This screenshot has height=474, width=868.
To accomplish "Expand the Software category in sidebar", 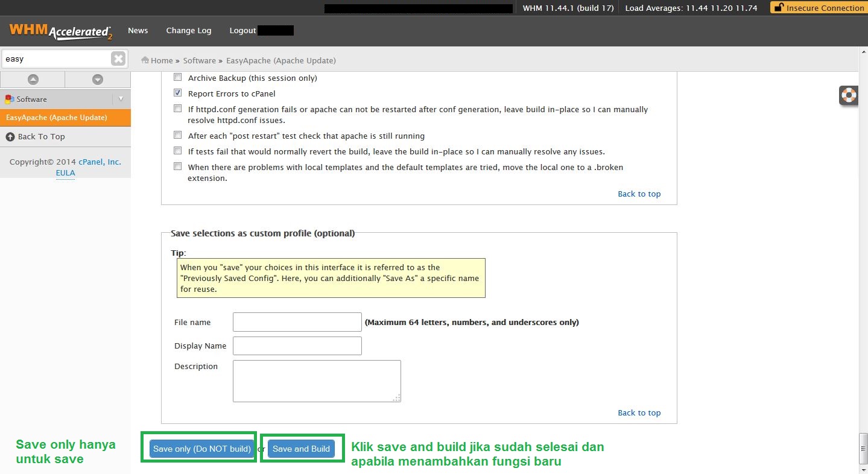I will (31, 99).
